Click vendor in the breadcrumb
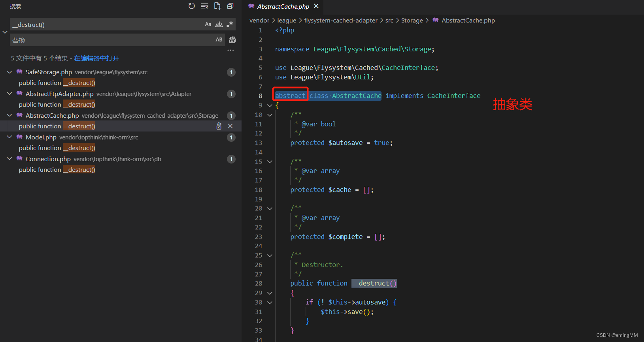644x342 pixels. [259, 20]
